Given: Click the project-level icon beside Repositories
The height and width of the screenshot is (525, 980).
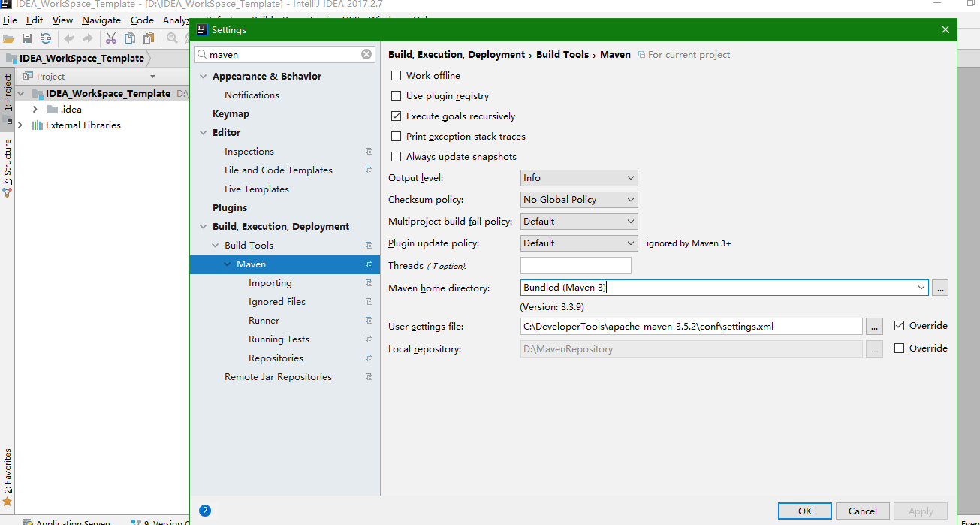Looking at the screenshot, I should point(369,358).
